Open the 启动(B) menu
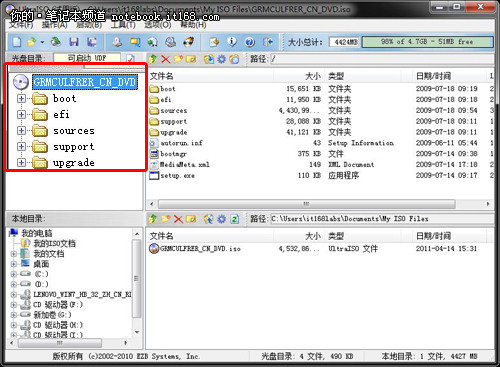Screen dimensions: 500x367 click(89, 25)
